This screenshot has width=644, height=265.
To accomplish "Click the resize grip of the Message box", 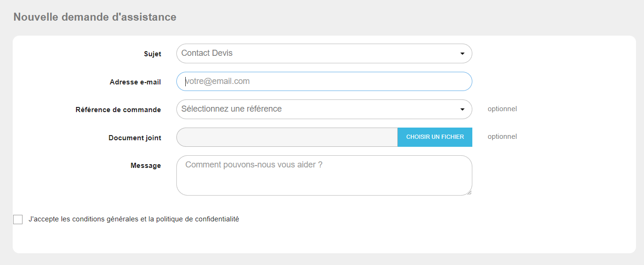I will 469,192.
